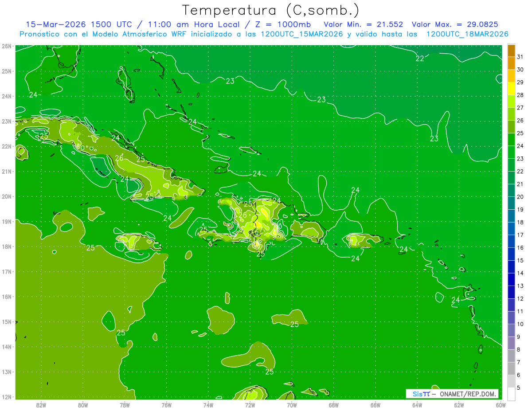Click the longitude axis label "64W"
This screenshot has height=411, width=532.
417,405
